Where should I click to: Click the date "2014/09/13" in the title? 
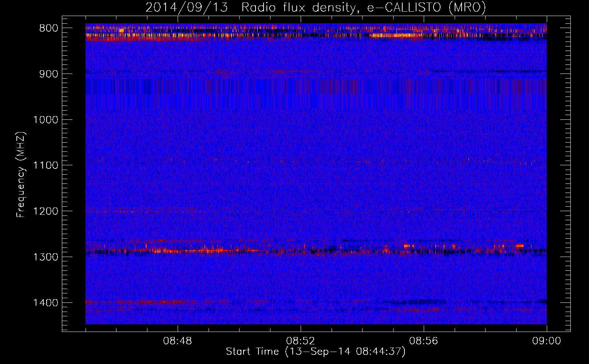click(187, 7)
